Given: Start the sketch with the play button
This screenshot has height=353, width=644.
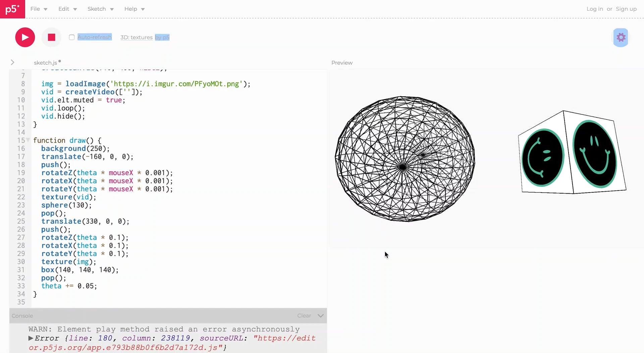Looking at the screenshot, I should click(x=25, y=37).
